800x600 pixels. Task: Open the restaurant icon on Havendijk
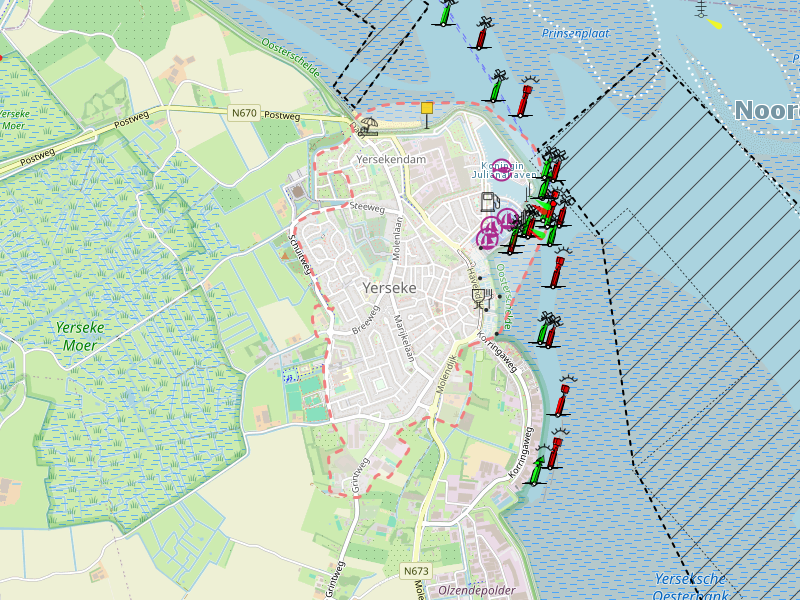click(480, 296)
